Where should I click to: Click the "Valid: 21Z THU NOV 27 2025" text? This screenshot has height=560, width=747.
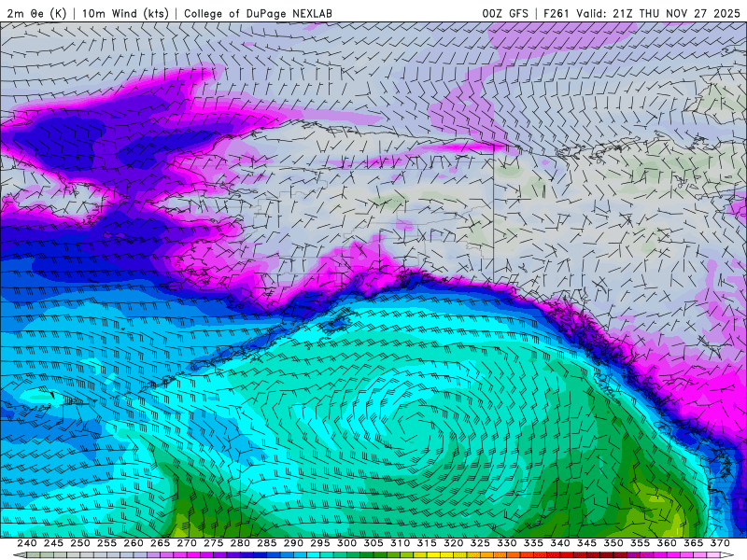tap(658, 13)
